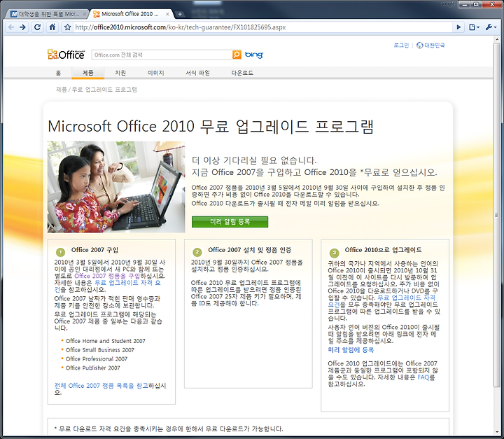Image resolution: width=504 pixels, height=439 pixels.
Task: Click the 대한민국 region link
Action: pyautogui.click(x=435, y=46)
